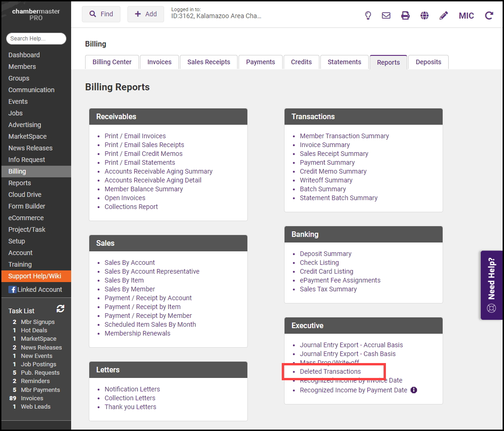Click the globe icon in header
Viewport: 504px width, 431px height.
click(424, 15)
